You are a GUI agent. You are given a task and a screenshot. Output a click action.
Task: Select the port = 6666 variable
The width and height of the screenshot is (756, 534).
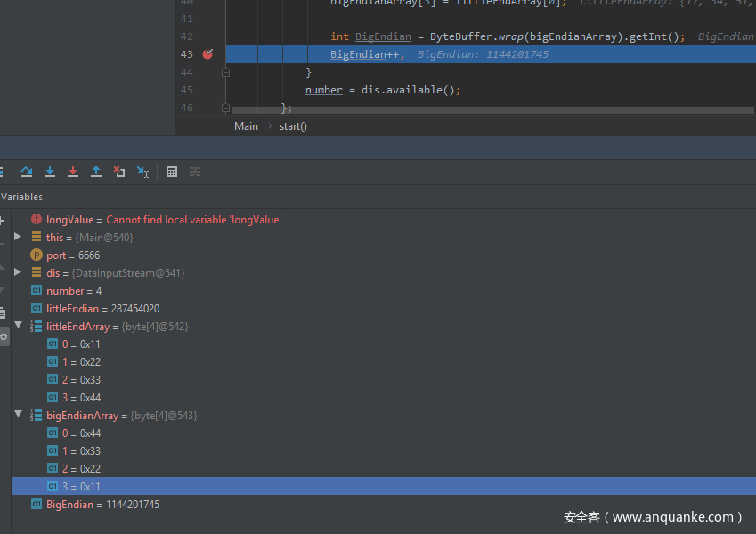click(72, 255)
